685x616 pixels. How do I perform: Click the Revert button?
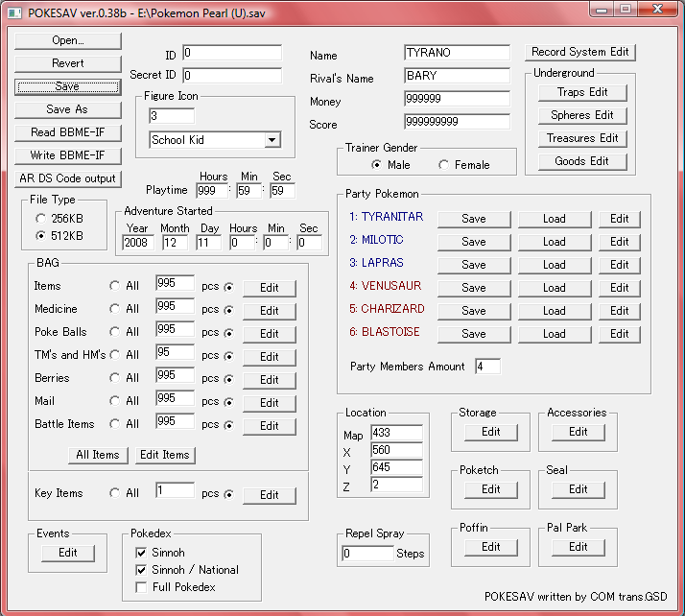click(x=68, y=63)
